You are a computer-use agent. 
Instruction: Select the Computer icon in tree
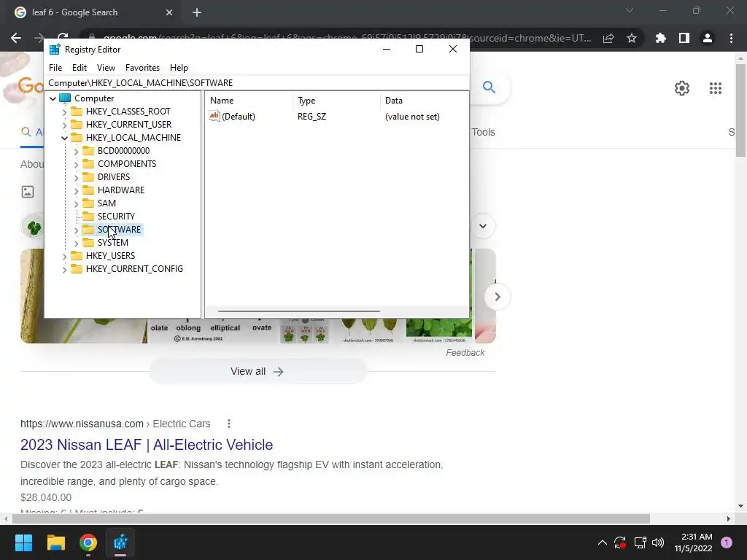click(65, 98)
